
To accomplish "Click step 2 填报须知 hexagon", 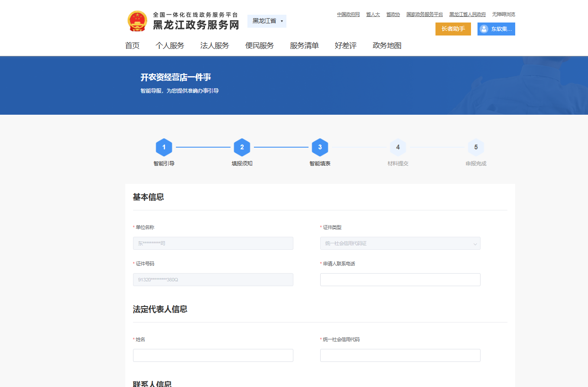I will tap(242, 147).
